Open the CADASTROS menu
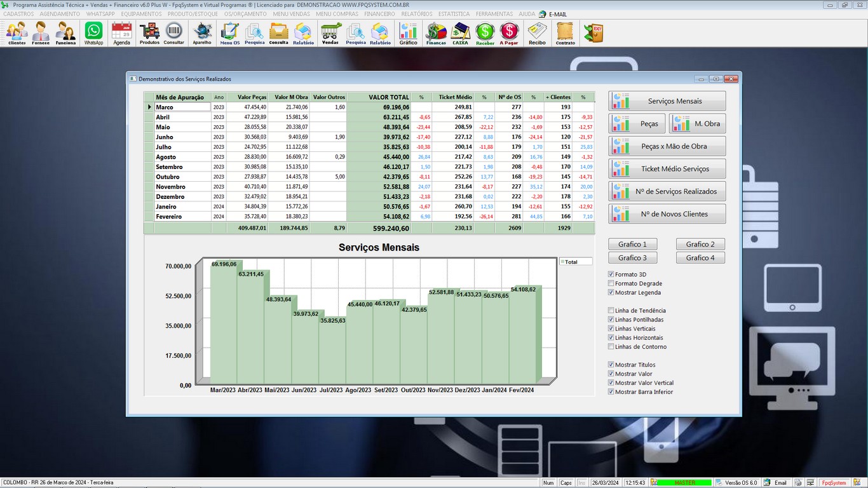The image size is (868, 488). point(18,14)
